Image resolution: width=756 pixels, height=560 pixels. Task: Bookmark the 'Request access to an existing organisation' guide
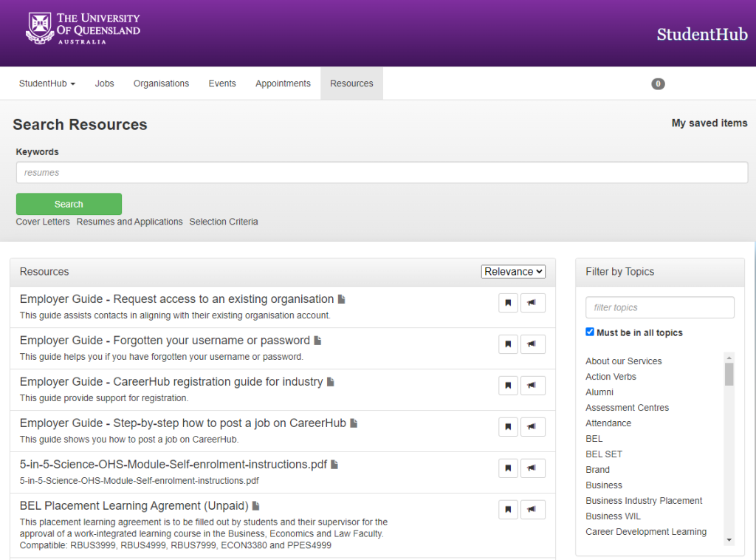pyautogui.click(x=508, y=302)
